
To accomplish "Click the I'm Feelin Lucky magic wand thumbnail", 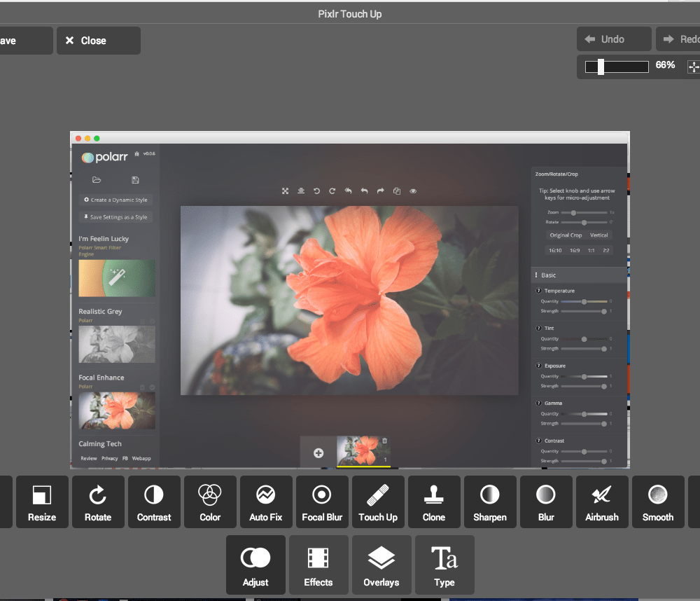I will tap(117, 278).
